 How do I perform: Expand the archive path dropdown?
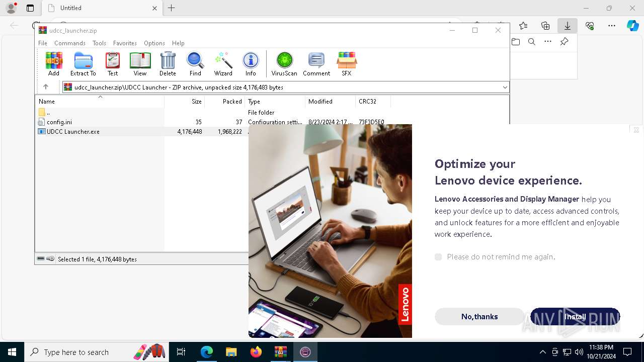point(505,87)
